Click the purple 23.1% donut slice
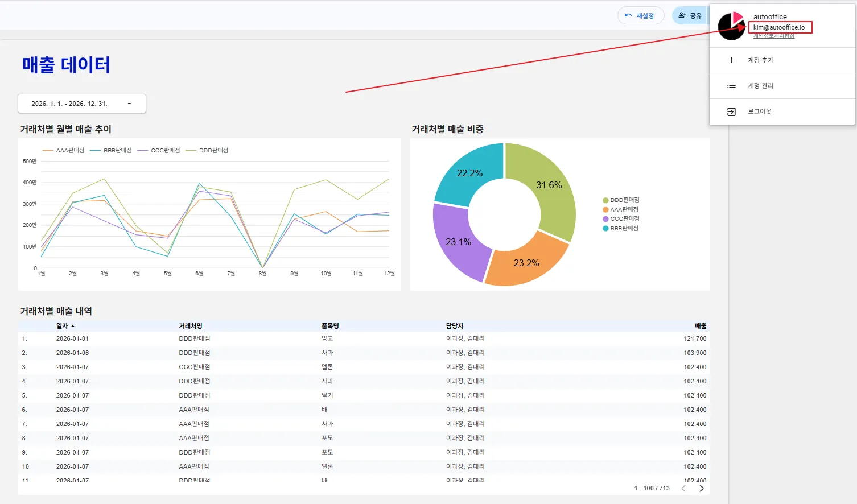 tap(458, 242)
